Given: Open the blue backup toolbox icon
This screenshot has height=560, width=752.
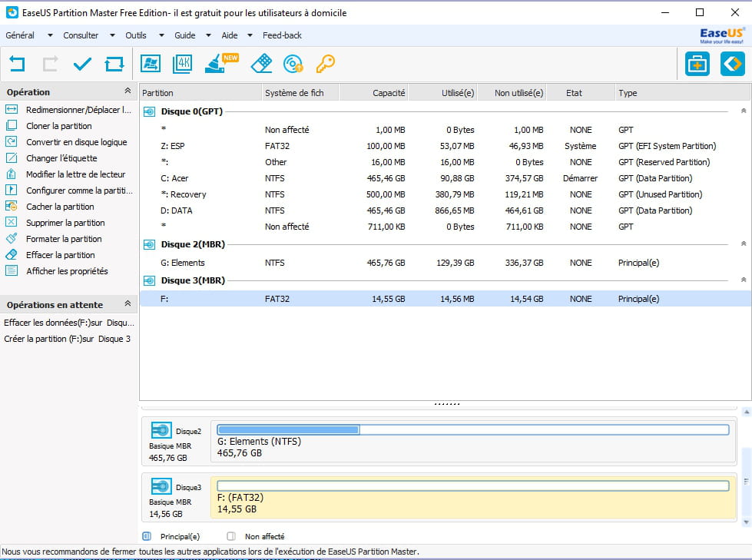Looking at the screenshot, I should (x=697, y=64).
